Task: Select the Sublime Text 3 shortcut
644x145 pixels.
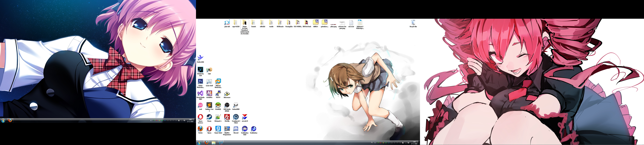Action: (x=209, y=107)
